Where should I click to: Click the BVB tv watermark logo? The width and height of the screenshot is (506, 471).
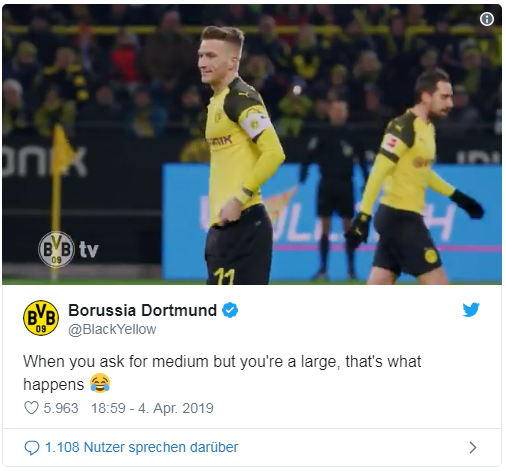(68, 249)
